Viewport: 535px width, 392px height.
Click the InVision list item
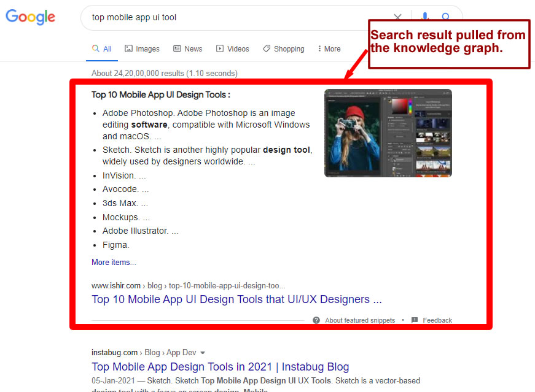124,175
